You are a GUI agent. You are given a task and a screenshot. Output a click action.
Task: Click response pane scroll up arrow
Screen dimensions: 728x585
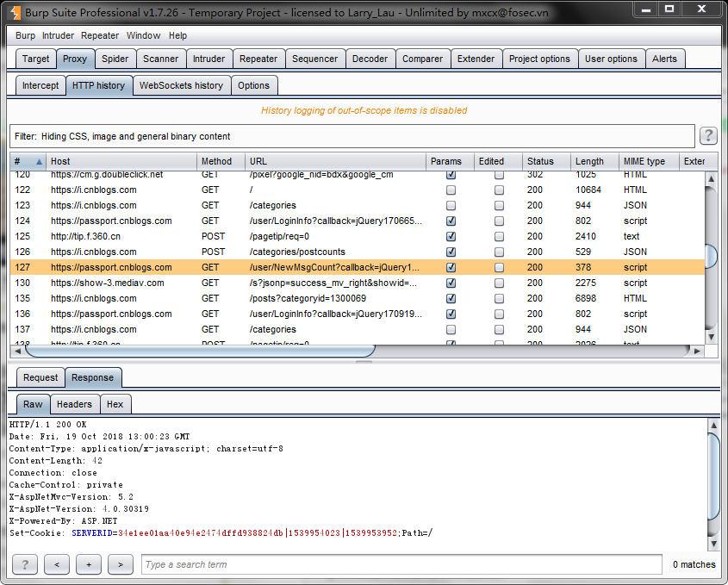click(x=713, y=425)
